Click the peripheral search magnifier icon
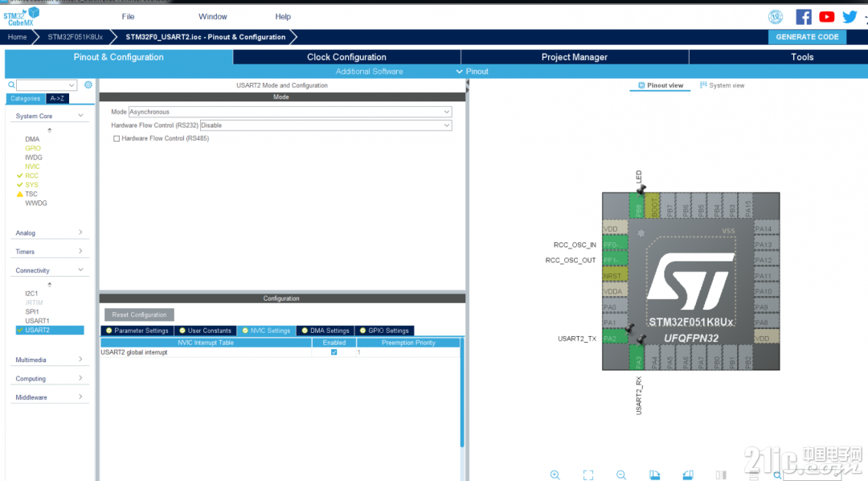Viewport: 868px width, 481px height. point(11,84)
